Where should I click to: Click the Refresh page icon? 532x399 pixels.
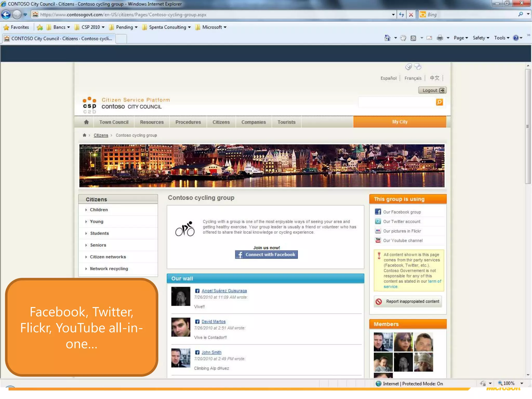tap(401, 15)
